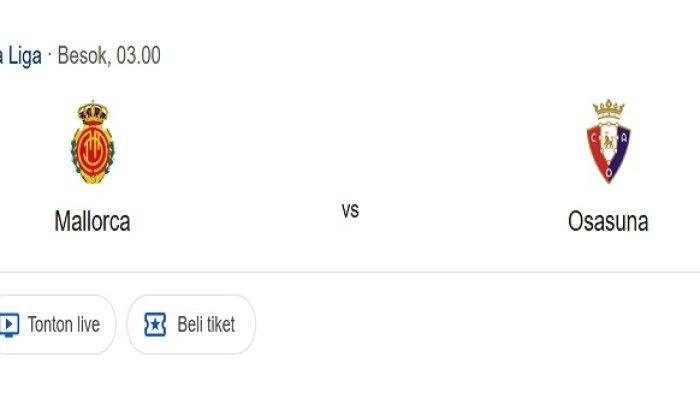Click the crown atop Mallorca's badge

(x=93, y=112)
